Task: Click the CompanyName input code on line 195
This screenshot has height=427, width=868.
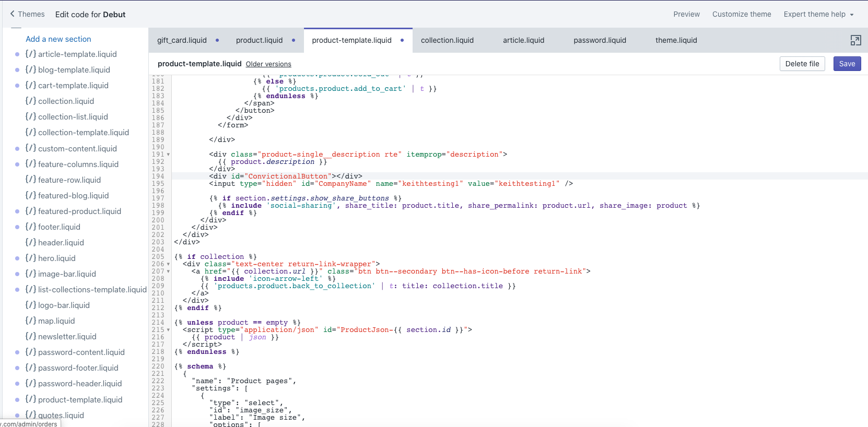Action: [x=391, y=184]
